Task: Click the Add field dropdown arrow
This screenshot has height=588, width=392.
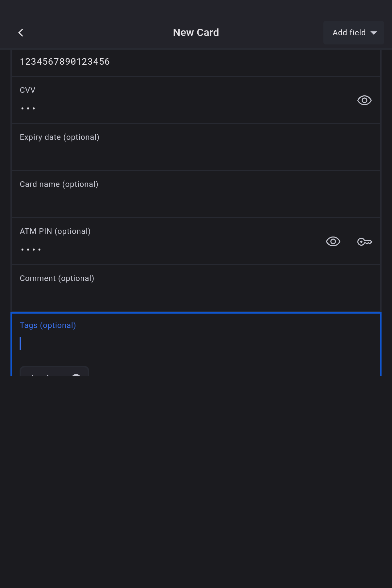Action: [374, 33]
